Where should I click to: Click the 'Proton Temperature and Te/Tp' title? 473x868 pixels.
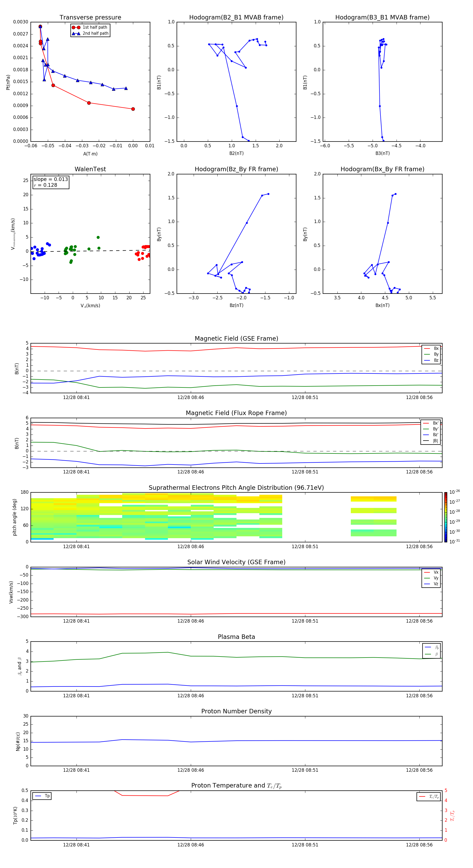(236, 785)
